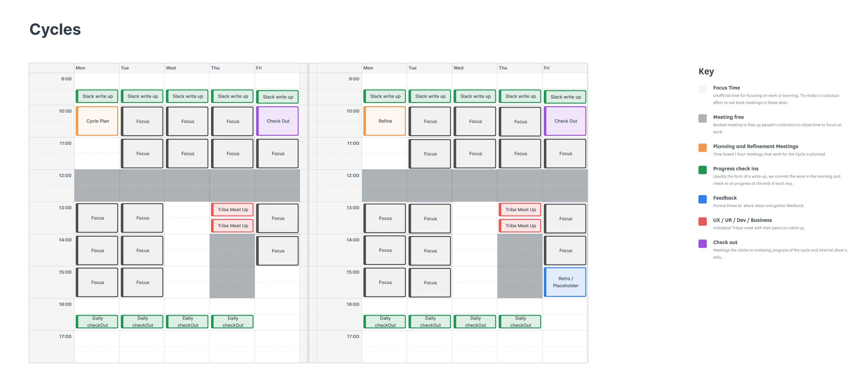Open second week's Friday Check Out block
The width and height of the screenshot is (868, 384).
pos(565,121)
